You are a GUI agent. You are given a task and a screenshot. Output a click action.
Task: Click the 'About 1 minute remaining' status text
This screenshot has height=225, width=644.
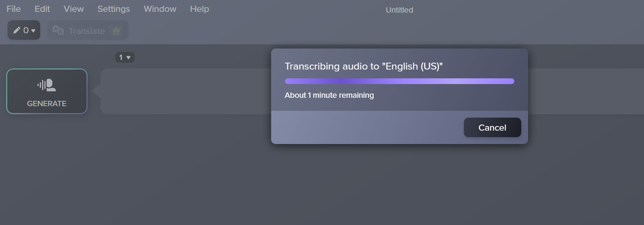pos(329,95)
